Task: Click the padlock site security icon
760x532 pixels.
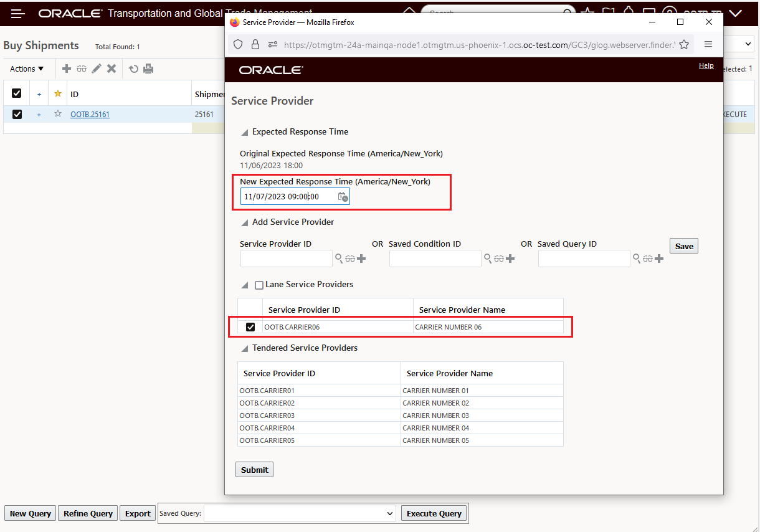Action: tap(255, 44)
